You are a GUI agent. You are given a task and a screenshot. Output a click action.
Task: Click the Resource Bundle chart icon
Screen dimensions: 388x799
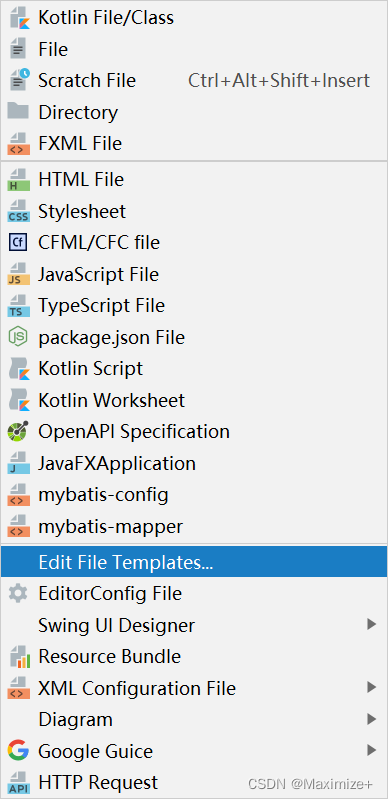coord(19,657)
